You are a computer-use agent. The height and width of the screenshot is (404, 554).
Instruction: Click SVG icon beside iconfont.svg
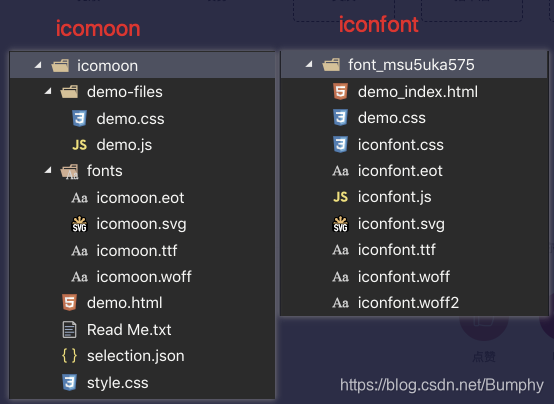pos(341,224)
